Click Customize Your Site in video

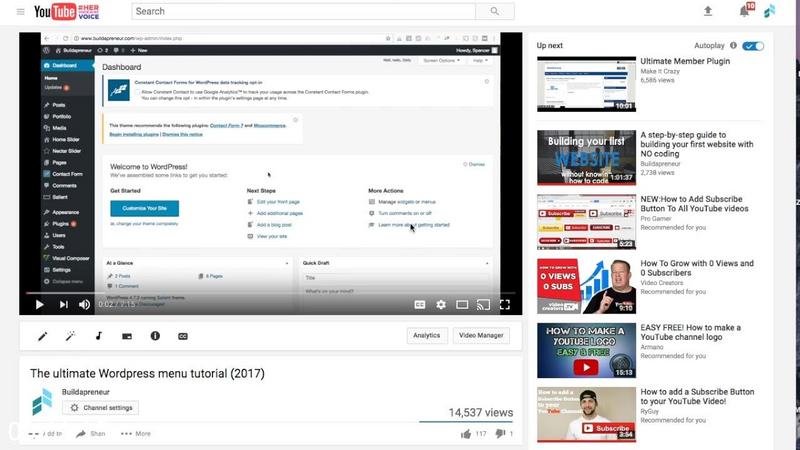tap(144, 208)
